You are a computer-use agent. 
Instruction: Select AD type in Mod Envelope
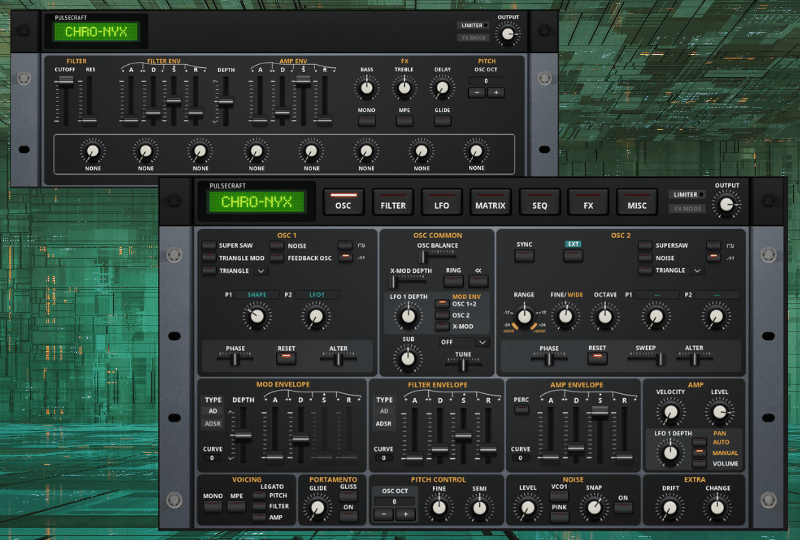(213, 411)
